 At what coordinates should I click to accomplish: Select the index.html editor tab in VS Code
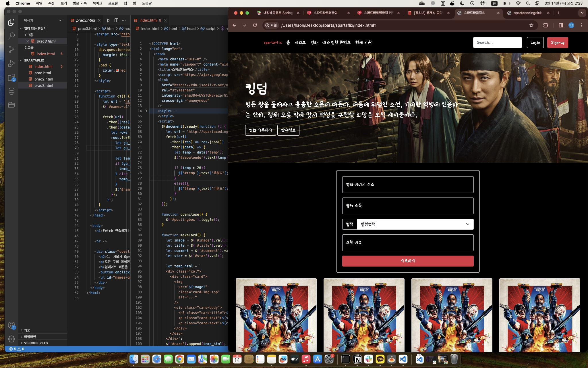click(x=148, y=20)
